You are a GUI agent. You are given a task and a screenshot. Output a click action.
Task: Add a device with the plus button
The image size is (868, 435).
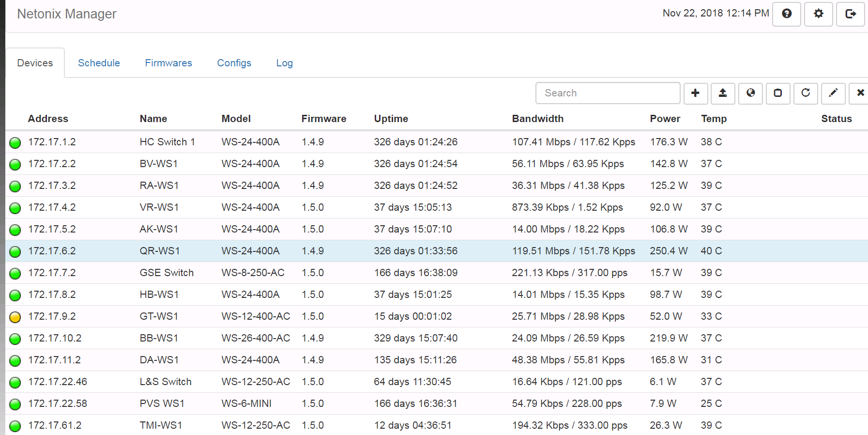(x=696, y=93)
